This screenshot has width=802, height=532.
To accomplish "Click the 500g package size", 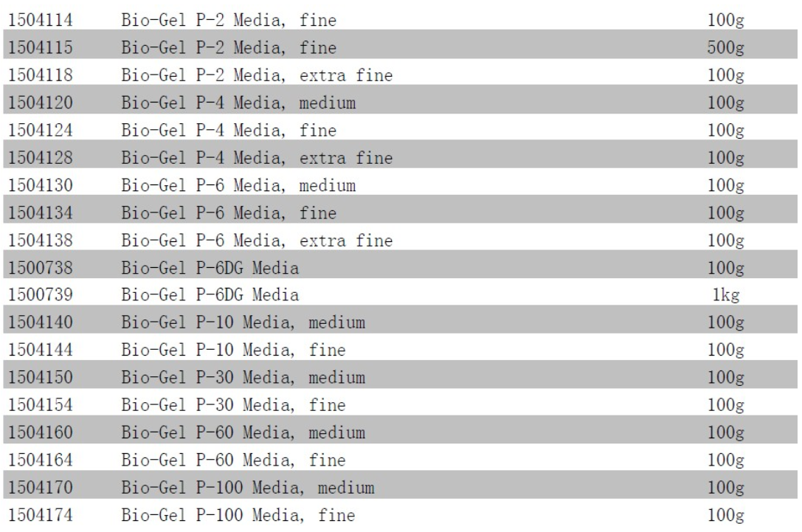I will coord(726,47).
